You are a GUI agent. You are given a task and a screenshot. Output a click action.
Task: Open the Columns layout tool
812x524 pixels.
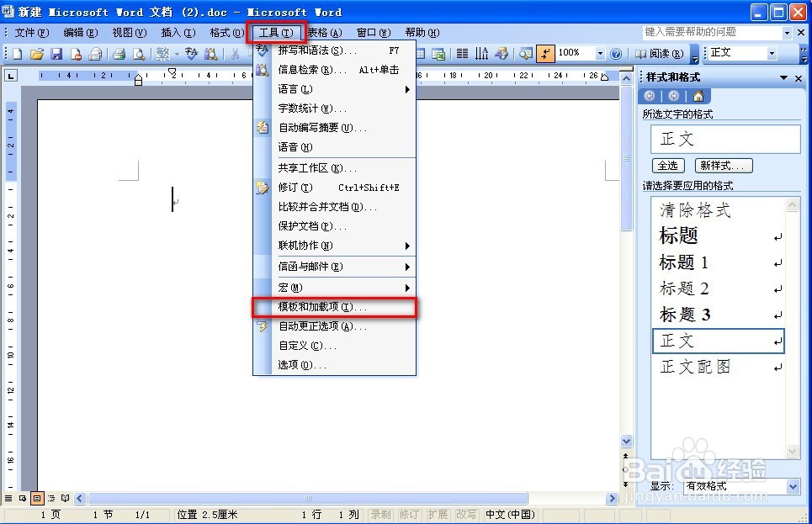(464, 52)
